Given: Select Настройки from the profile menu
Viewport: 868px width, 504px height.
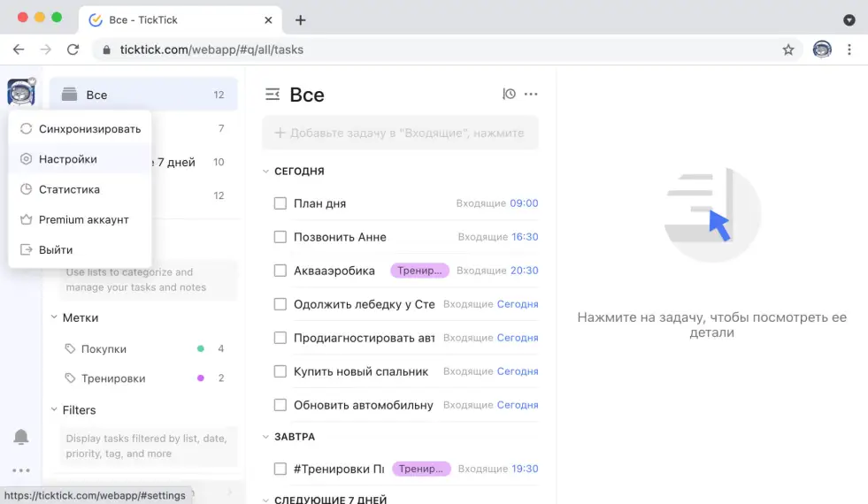Looking at the screenshot, I should pos(68,159).
